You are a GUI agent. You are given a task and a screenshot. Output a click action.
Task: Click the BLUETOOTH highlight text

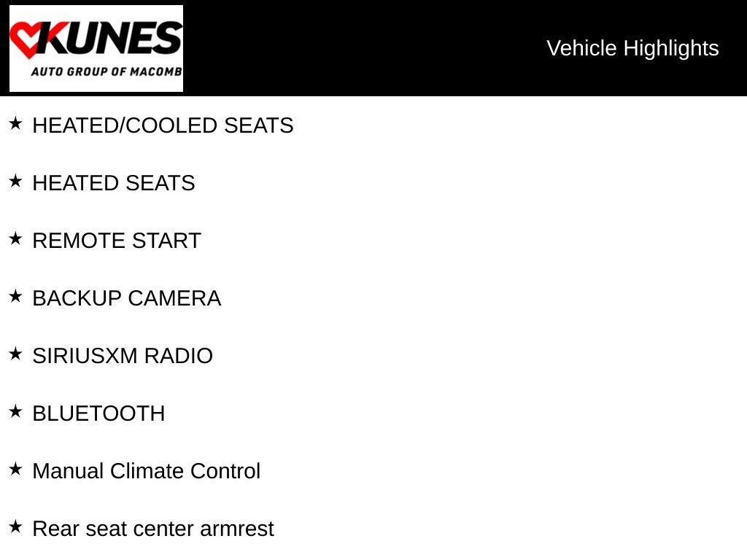[98, 413]
